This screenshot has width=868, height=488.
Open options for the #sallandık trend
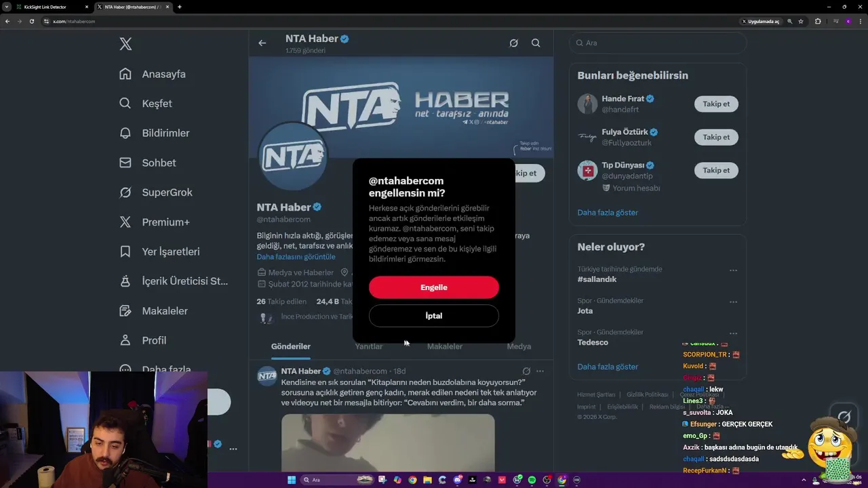tap(733, 270)
